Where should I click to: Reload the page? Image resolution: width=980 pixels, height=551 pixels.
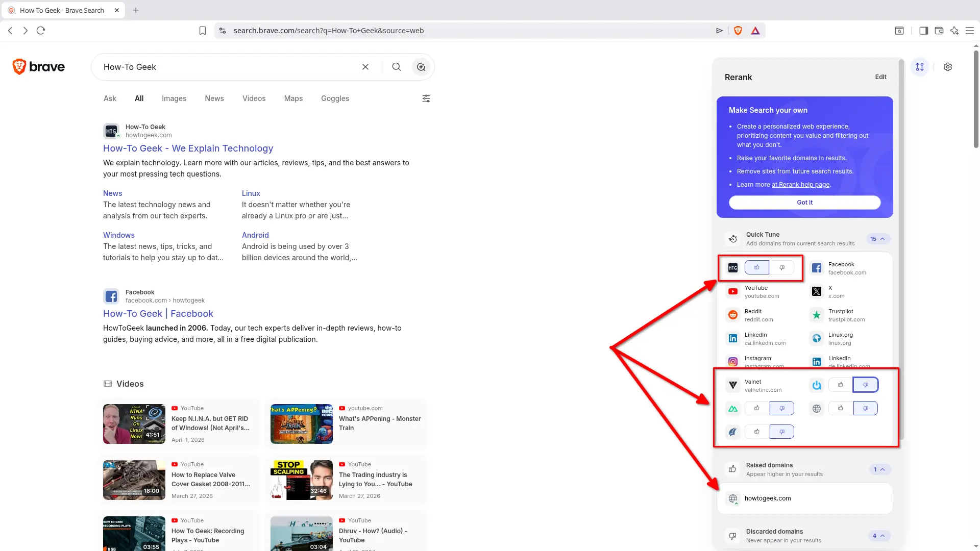pos(41,31)
